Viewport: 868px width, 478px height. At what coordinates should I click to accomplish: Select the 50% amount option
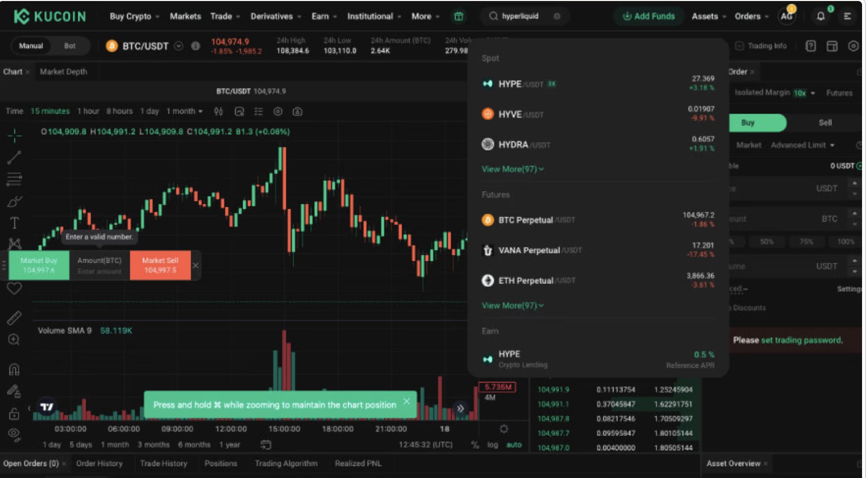(x=766, y=242)
